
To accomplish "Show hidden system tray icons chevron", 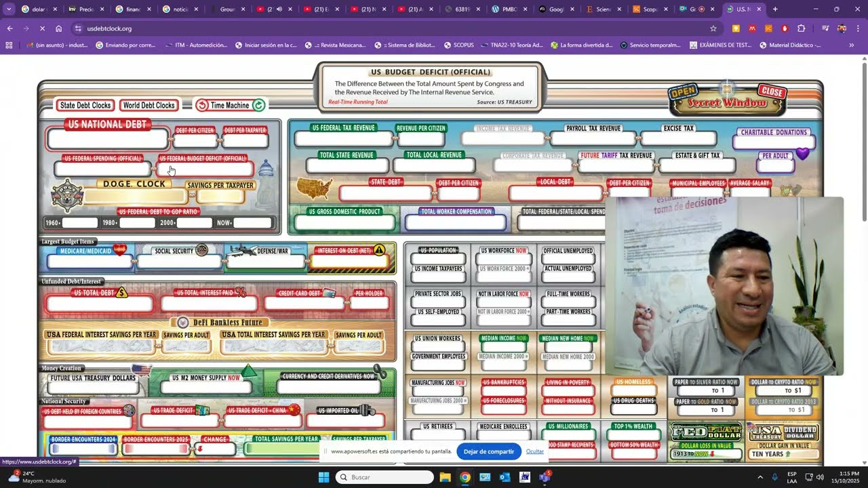I will pyautogui.click(x=760, y=477).
